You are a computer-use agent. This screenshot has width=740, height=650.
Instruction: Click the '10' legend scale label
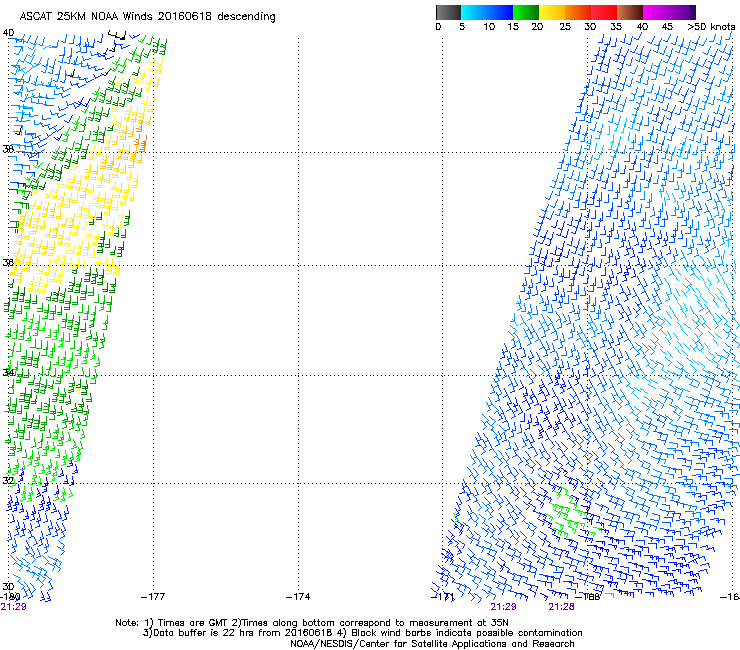pyautogui.click(x=489, y=27)
